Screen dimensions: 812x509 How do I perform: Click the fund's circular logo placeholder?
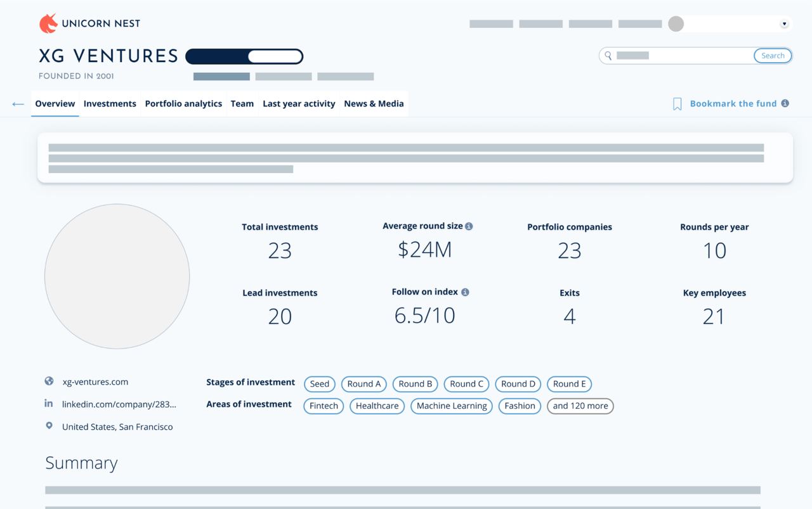pos(117,276)
